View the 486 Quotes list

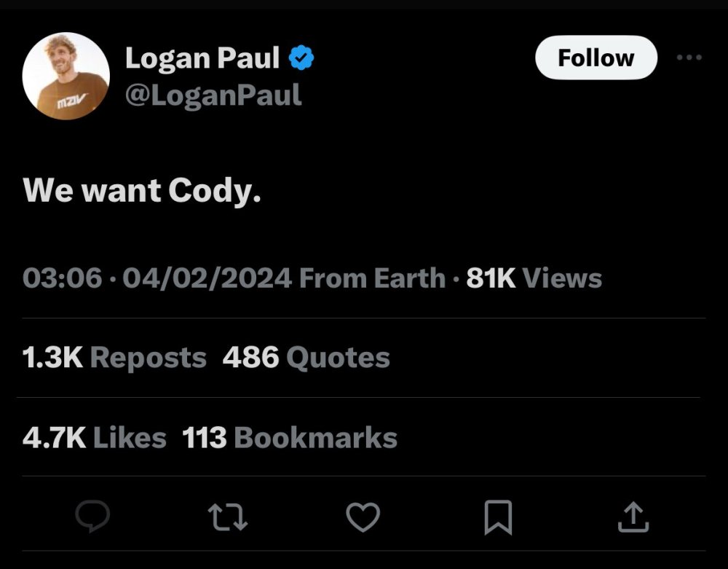click(x=306, y=358)
